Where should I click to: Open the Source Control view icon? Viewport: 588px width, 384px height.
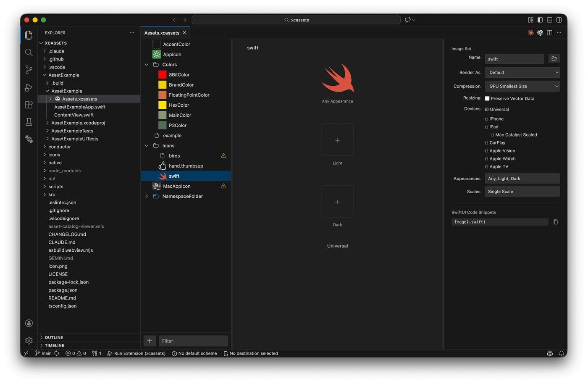click(29, 70)
